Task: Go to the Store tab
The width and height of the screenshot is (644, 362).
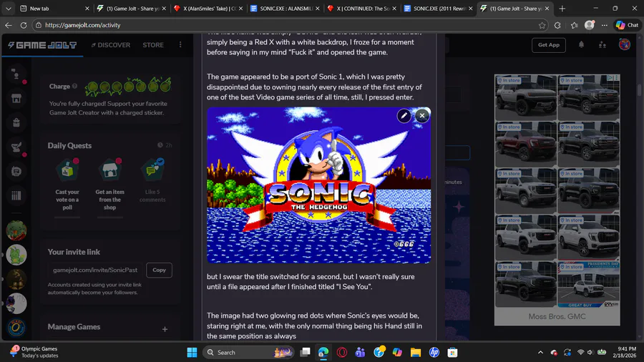Action: pos(153,45)
